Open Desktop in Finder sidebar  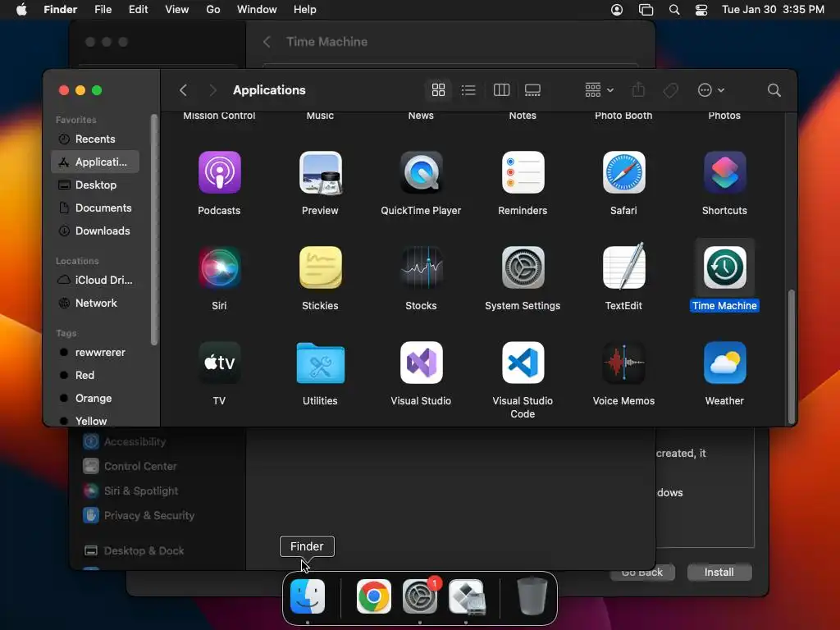[x=95, y=185]
